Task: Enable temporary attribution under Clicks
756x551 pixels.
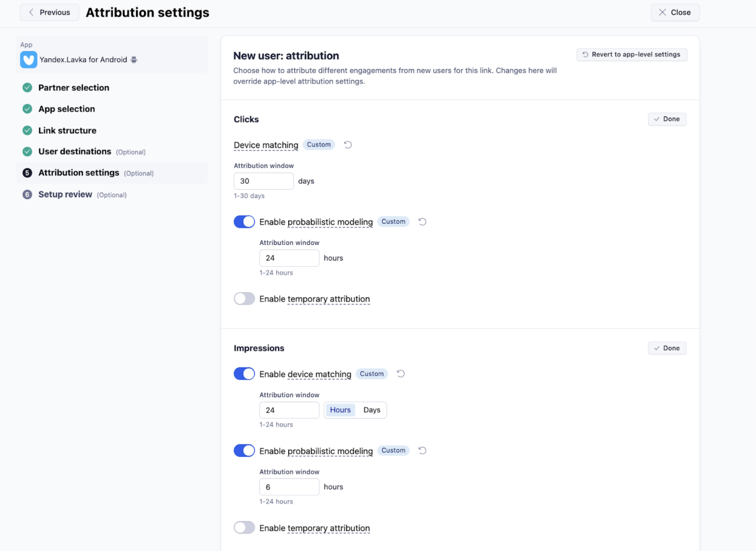Action: point(244,299)
